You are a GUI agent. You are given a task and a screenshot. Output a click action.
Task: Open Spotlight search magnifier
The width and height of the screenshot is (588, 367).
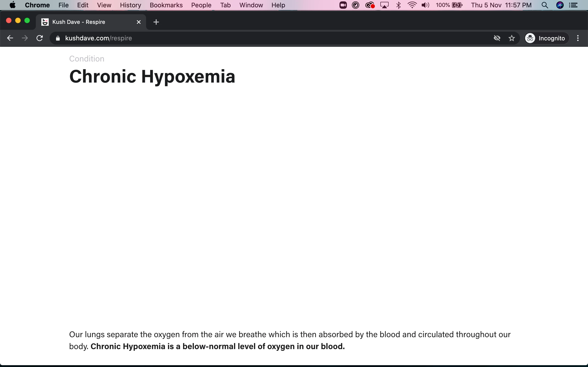pyautogui.click(x=545, y=5)
